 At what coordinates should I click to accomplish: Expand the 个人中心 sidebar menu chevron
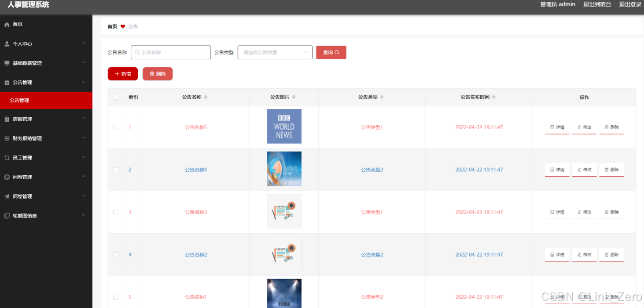coord(83,43)
